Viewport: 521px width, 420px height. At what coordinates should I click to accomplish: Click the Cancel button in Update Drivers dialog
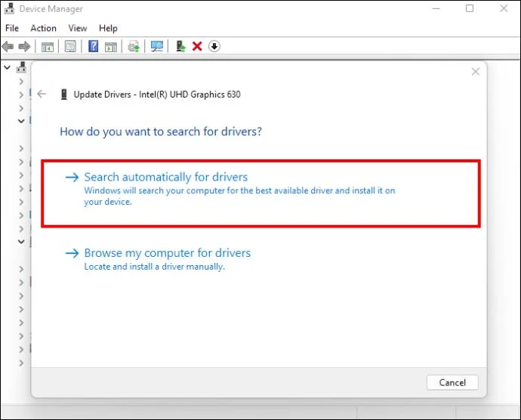[x=452, y=382]
